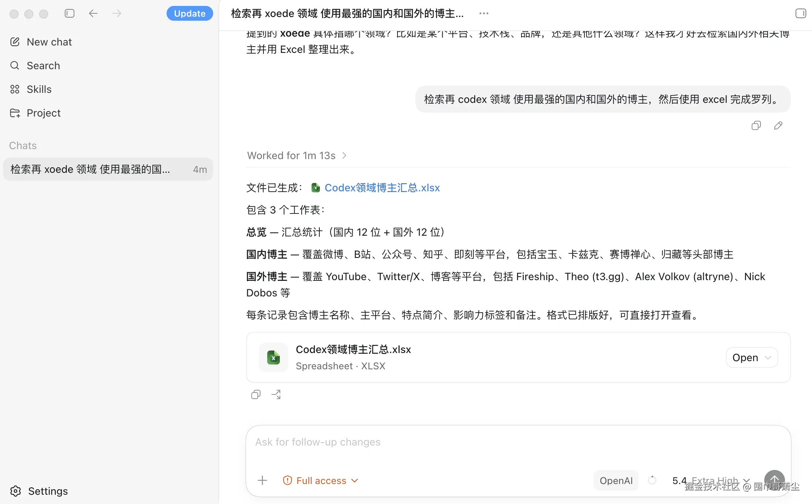Click the Search magnifier icon
This screenshot has height=504, width=812.
pos(15,65)
